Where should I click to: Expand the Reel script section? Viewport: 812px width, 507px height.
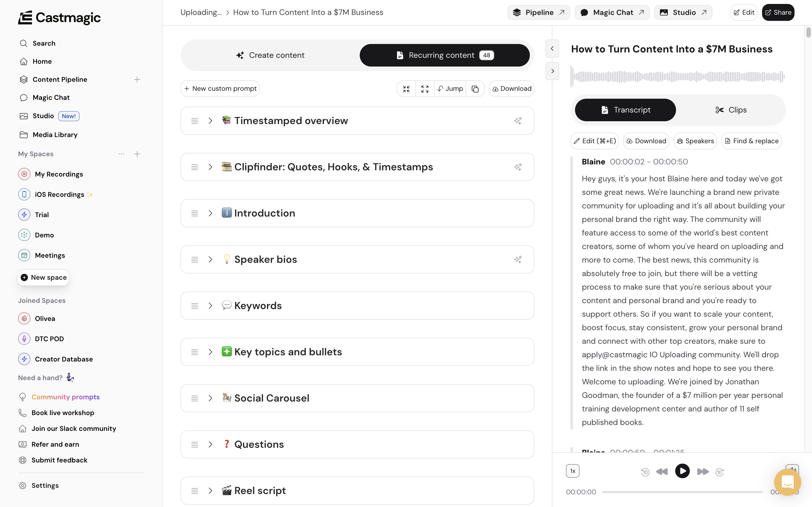(210, 491)
